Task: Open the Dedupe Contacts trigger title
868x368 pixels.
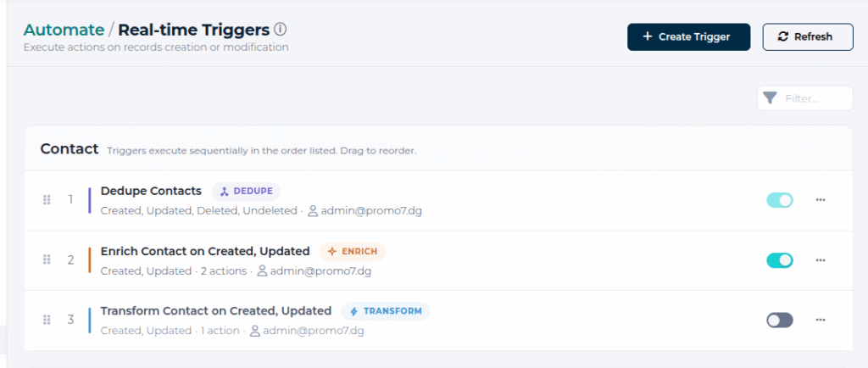Action: click(151, 191)
